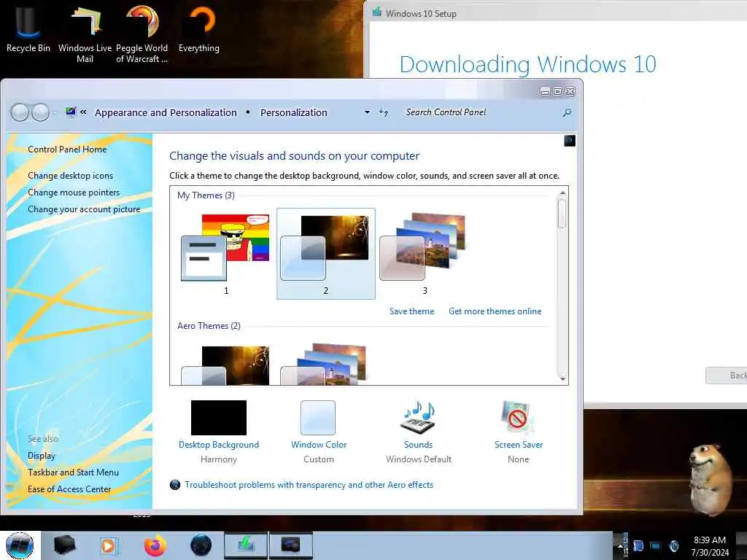The width and height of the screenshot is (747, 560).
Task: Click the Save theme link
Action: tap(411, 311)
